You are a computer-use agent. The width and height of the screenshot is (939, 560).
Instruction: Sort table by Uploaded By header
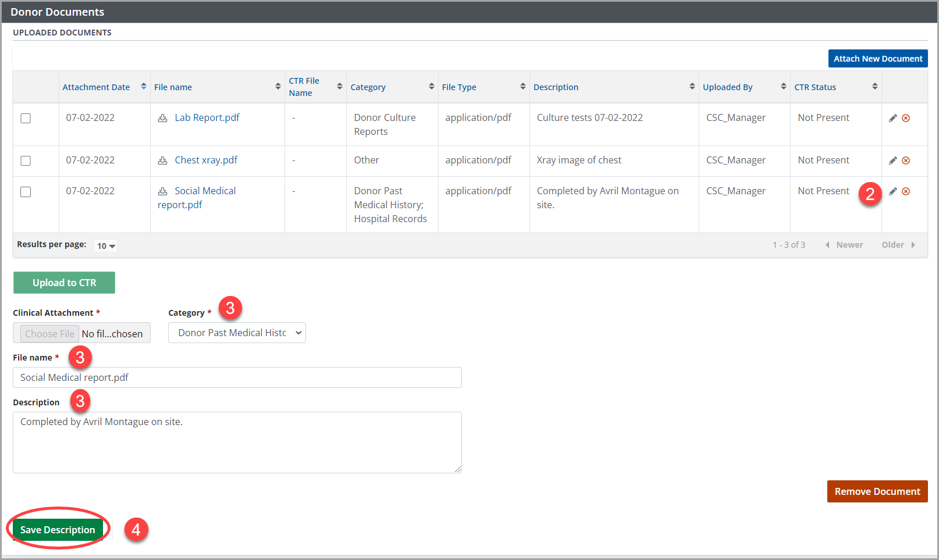(727, 87)
